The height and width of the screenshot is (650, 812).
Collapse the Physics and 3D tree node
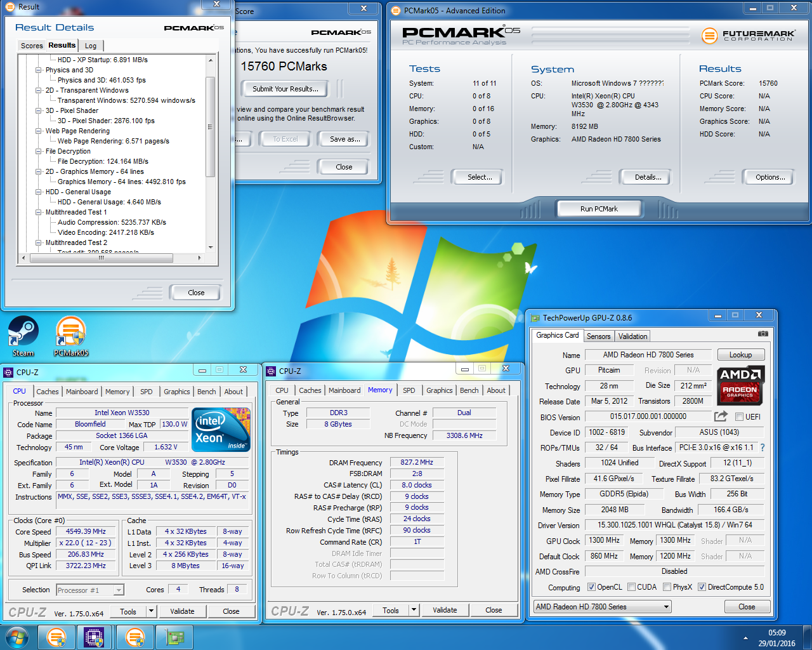[39, 70]
